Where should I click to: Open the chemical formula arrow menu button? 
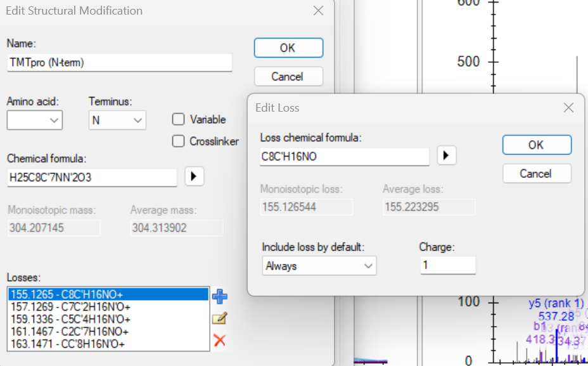coord(194,177)
